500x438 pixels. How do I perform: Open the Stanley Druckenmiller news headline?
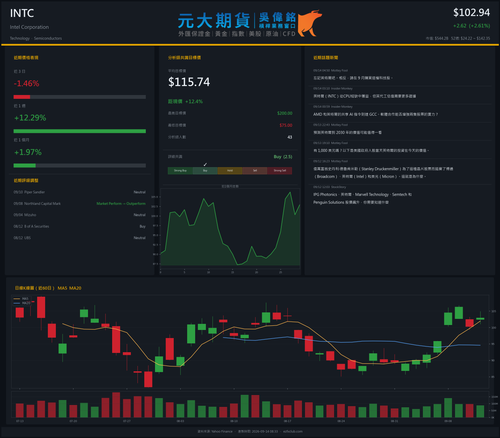coord(383,173)
